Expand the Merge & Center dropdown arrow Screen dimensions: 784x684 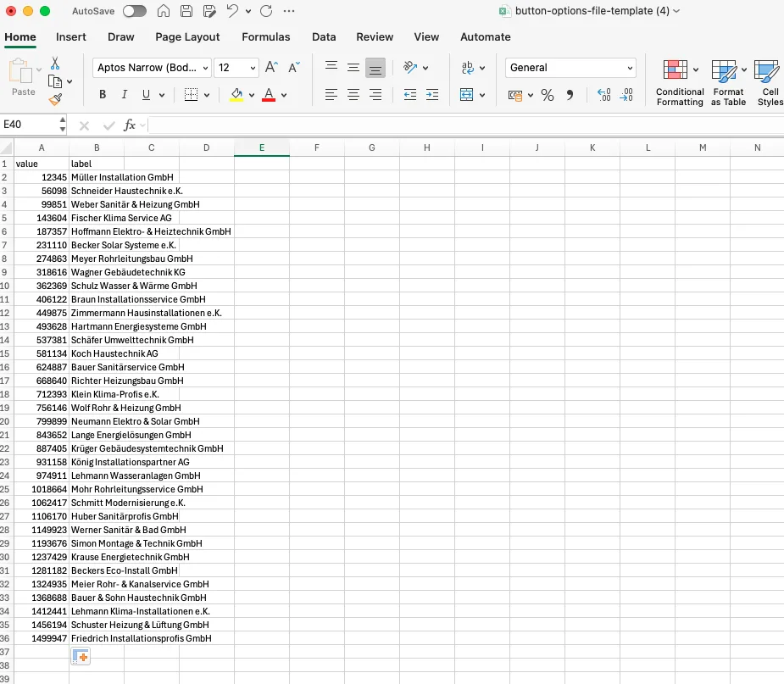(x=482, y=95)
